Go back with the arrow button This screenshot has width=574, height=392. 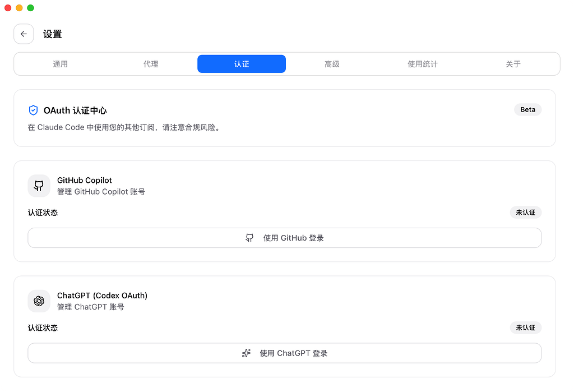coord(24,34)
